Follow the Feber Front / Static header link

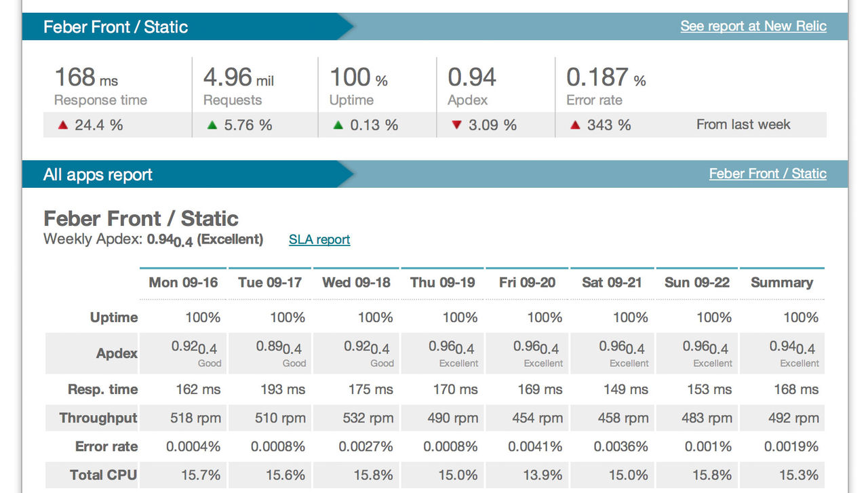767,174
